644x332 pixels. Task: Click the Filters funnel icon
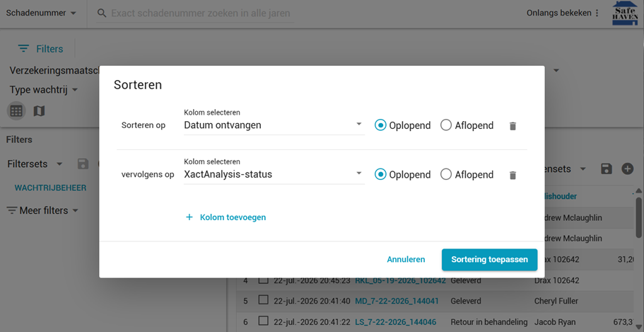click(23, 49)
